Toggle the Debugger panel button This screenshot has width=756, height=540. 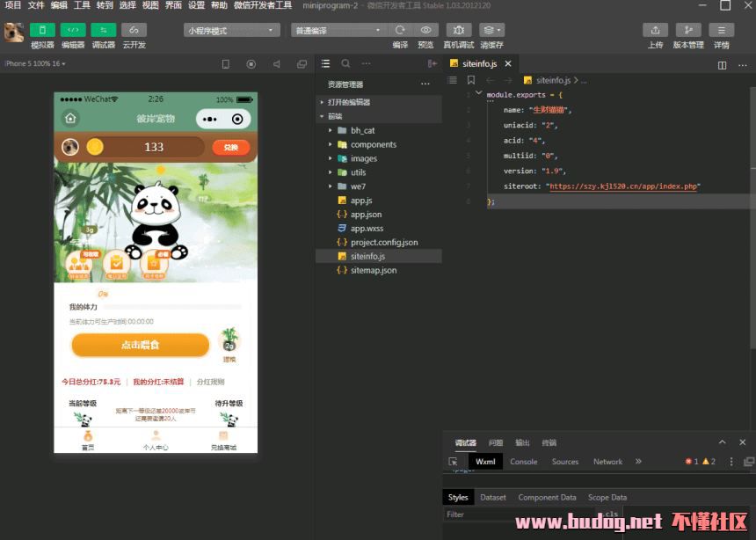(x=104, y=30)
